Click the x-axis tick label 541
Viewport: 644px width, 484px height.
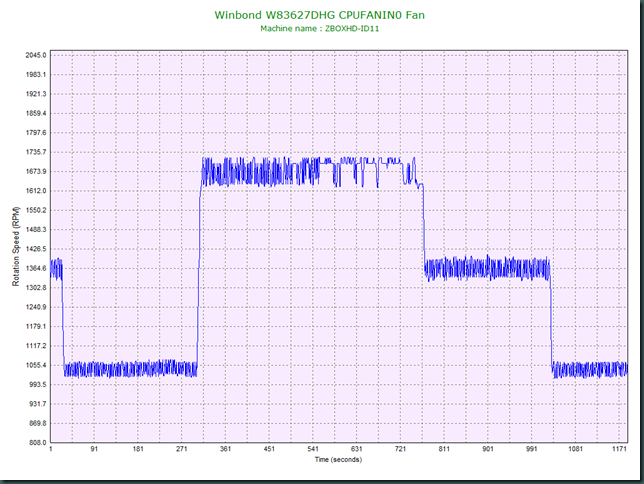coord(313,449)
